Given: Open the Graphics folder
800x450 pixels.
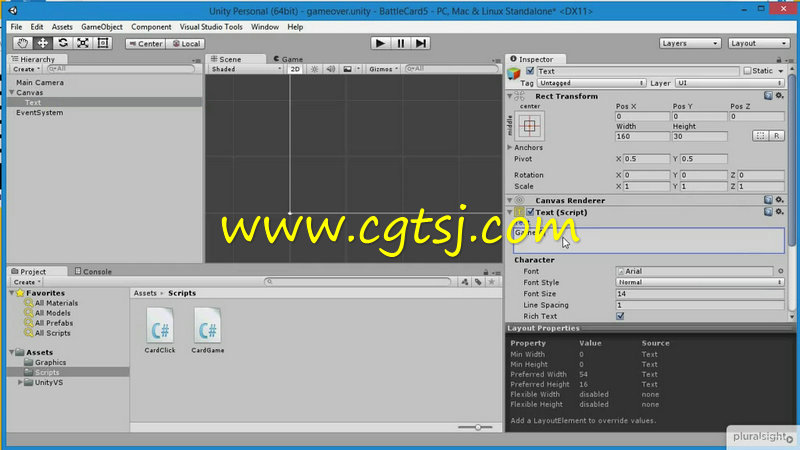Looking at the screenshot, I should click(51, 362).
